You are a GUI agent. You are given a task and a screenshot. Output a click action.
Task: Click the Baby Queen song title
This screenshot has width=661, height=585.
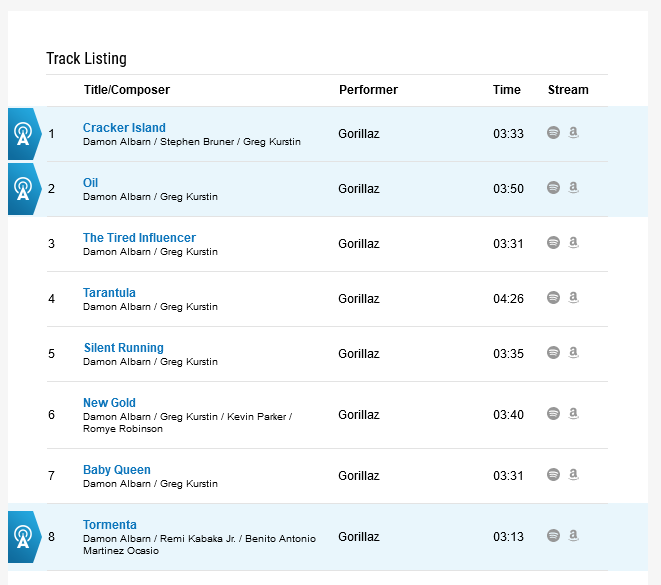[x=117, y=470]
